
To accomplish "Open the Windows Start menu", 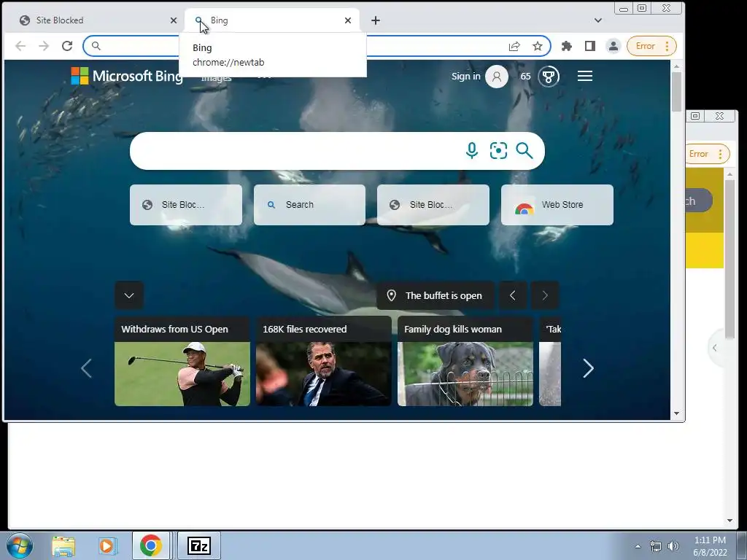I will (20, 545).
